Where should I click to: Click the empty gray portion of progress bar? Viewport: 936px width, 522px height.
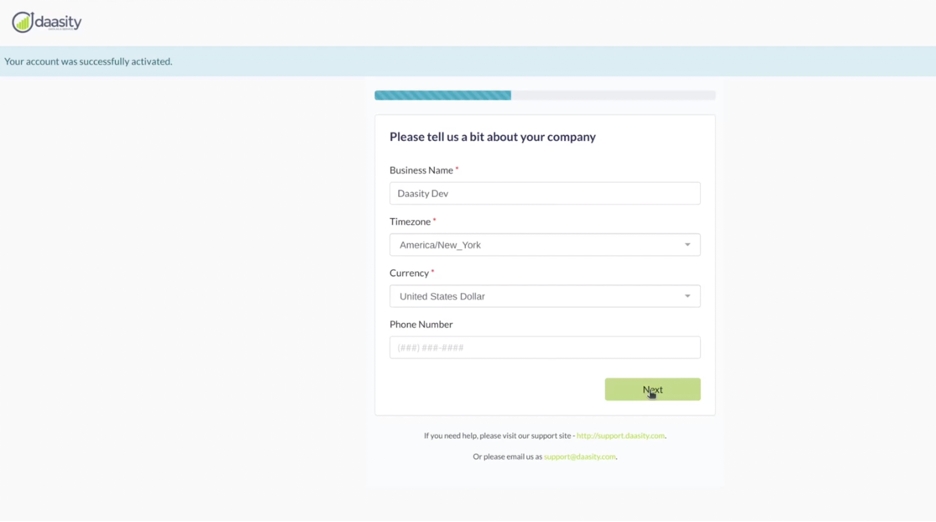612,96
